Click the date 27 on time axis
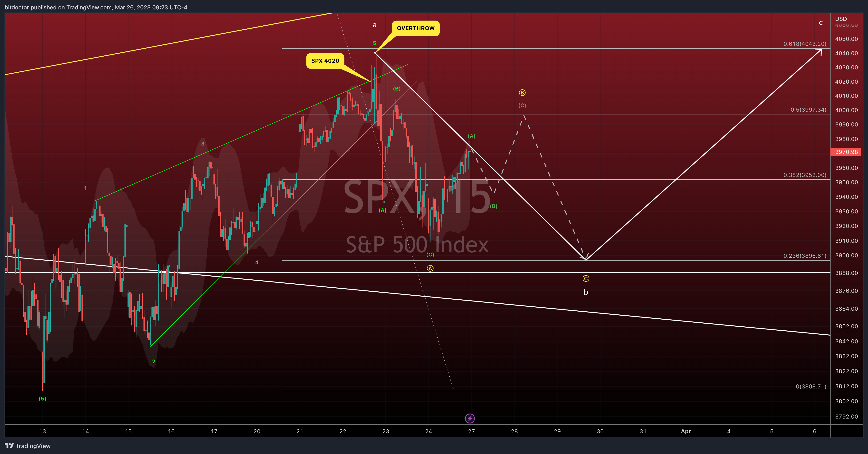 pyautogui.click(x=471, y=431)
